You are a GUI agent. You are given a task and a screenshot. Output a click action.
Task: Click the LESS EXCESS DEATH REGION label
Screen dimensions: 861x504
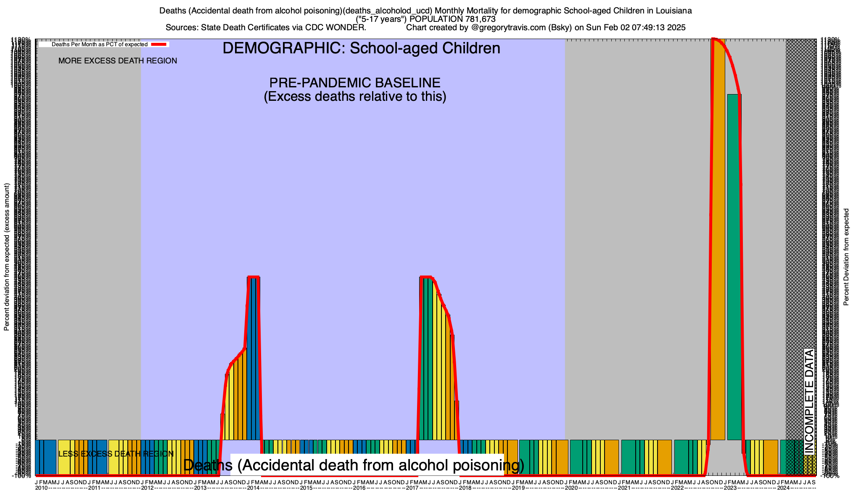(x=116, y=454)
